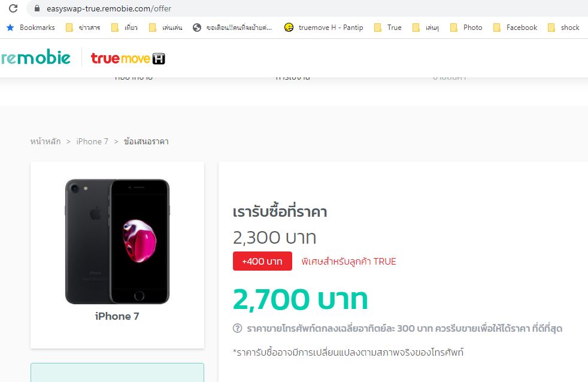Go to หน้าหลัก breadcrumb link
The width and height of the screenshot is (588, 382).
point(46,141)
